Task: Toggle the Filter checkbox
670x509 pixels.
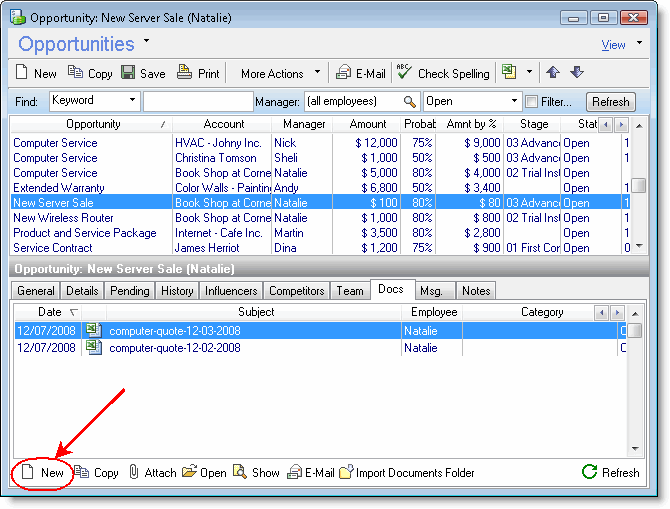Action: (x=531, y=102)
